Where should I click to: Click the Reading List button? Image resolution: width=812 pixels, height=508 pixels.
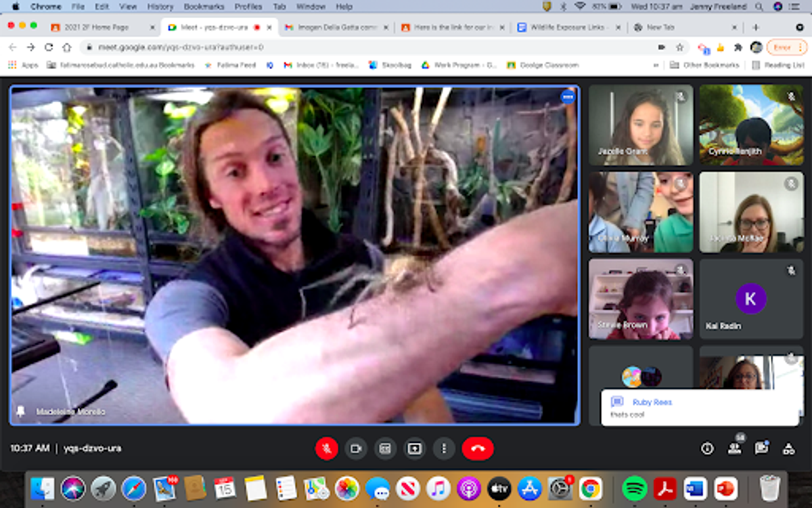tap(778, 65)
